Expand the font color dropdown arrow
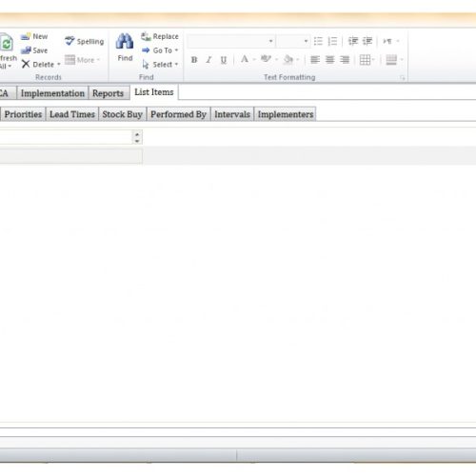 [254, 59]
